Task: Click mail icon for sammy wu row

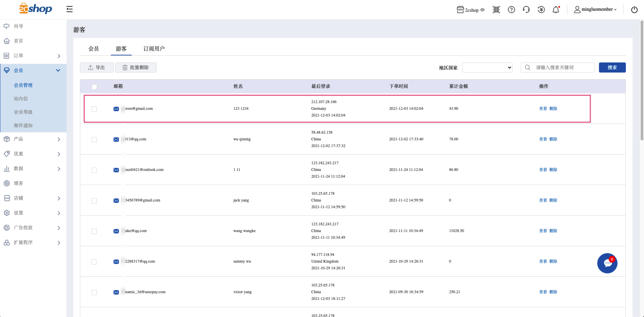Action: (x=116, y=262)
